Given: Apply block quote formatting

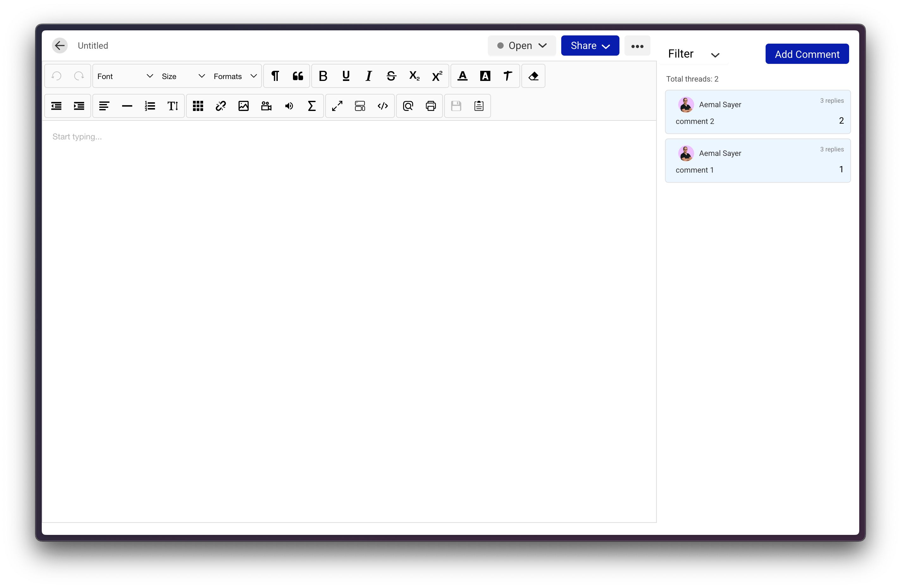Looking at the screenshot, I should pos(298,77).
